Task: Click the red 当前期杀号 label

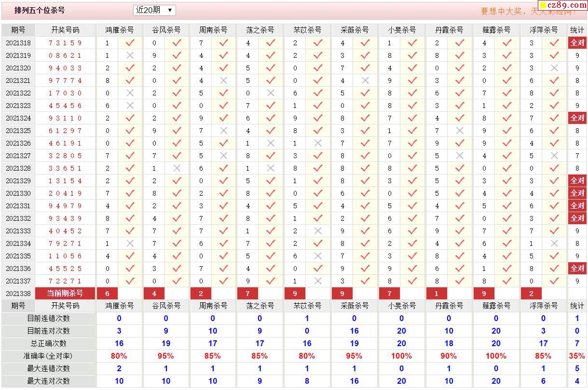Action: pyautogui.click(x=65, y=294)
